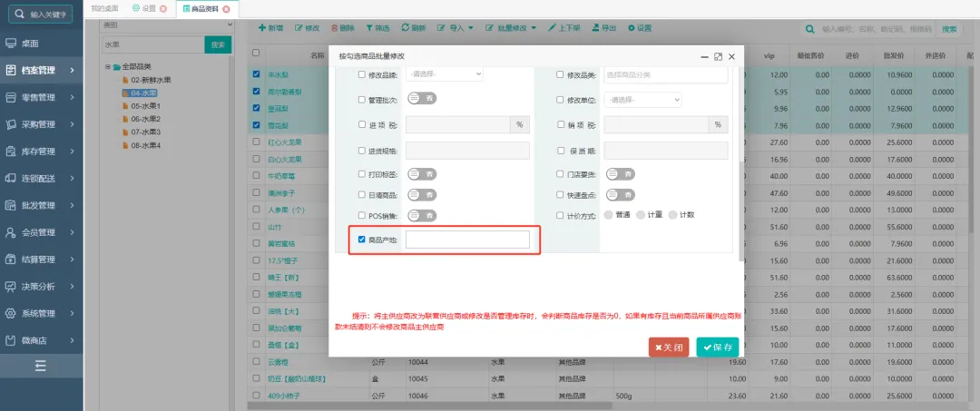The image size is (980, 411).
Task: Click the green 保存 button
Action: click(718, 347)
